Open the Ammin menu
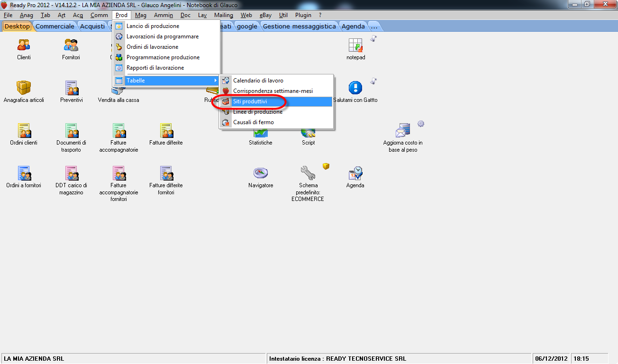 (164, 15)
